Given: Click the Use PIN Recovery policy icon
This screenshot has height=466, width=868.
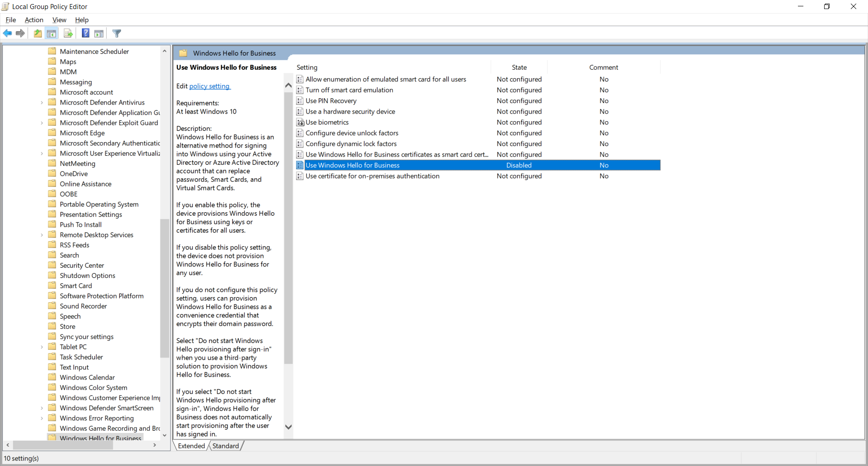Looking at the screenshot, I should [300, 101].
